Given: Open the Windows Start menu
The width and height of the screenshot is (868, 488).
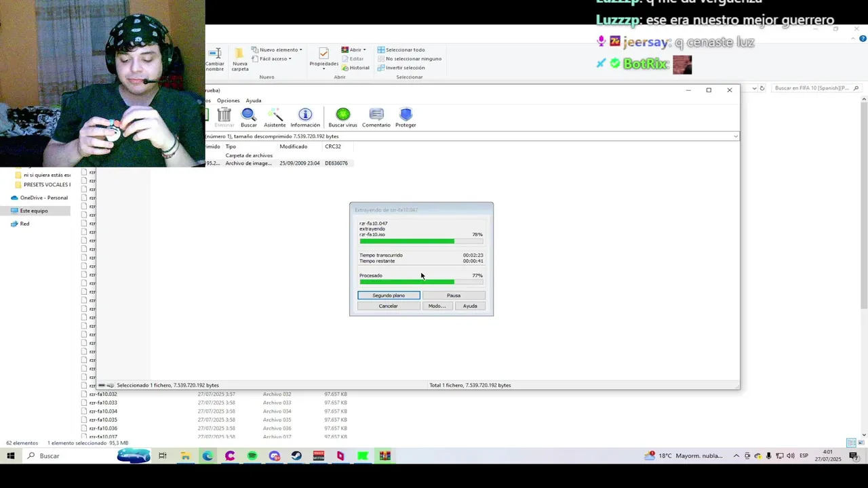Looking at the screenshot, I should (x=11, y=456).
